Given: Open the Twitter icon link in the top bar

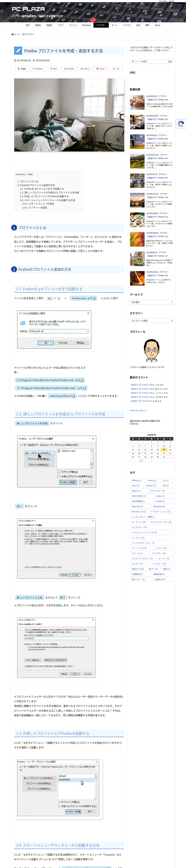Looking at the screenshot, I should 163,1.
